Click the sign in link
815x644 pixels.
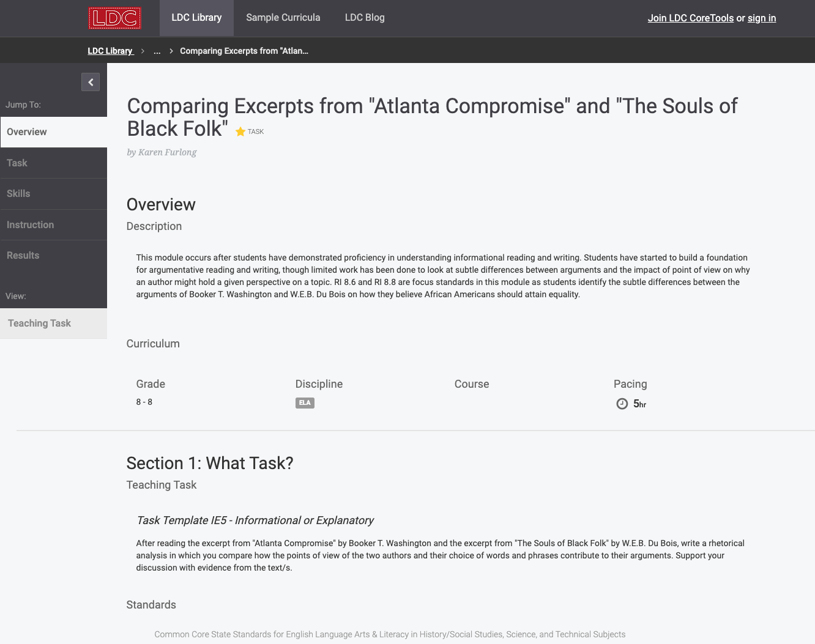tap(761, 18)
